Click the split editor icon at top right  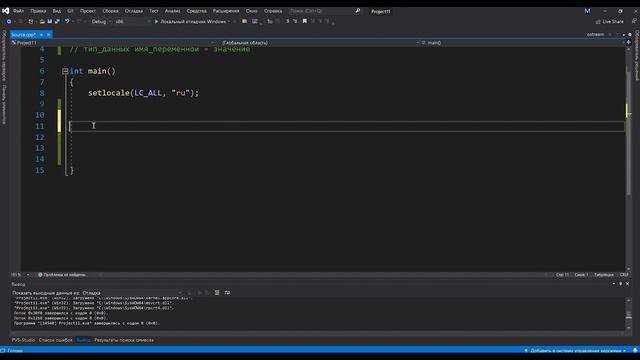(629, 42)
